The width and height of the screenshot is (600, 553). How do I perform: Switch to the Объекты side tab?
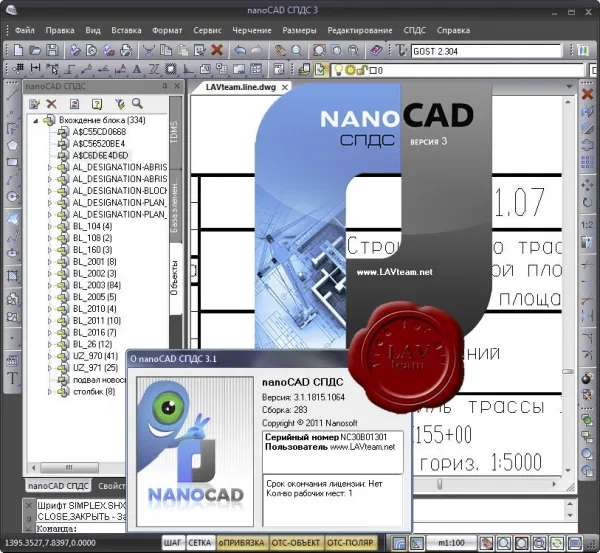click(174, 278)
